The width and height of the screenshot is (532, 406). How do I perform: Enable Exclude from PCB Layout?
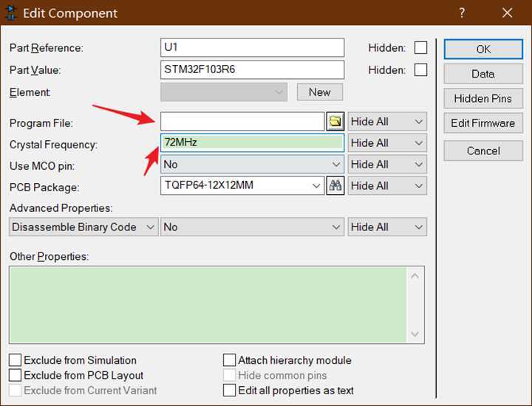click(x=15, y=375)
